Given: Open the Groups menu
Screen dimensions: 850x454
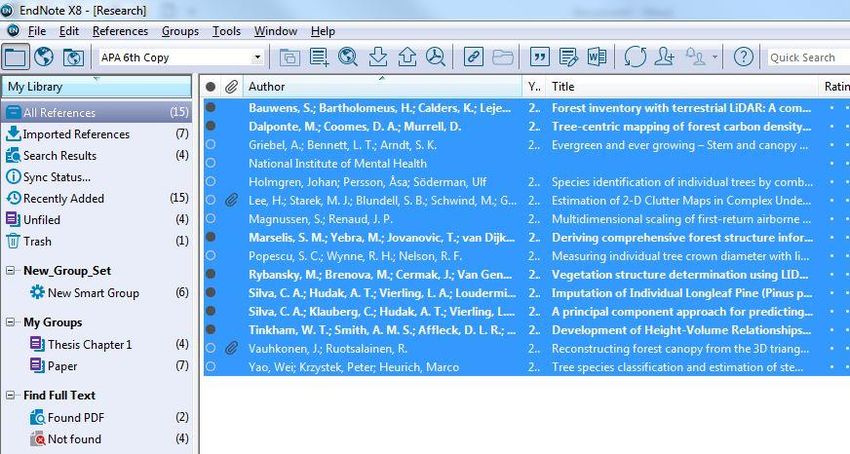Looking at the screenshot, I should tap(180, 31).
